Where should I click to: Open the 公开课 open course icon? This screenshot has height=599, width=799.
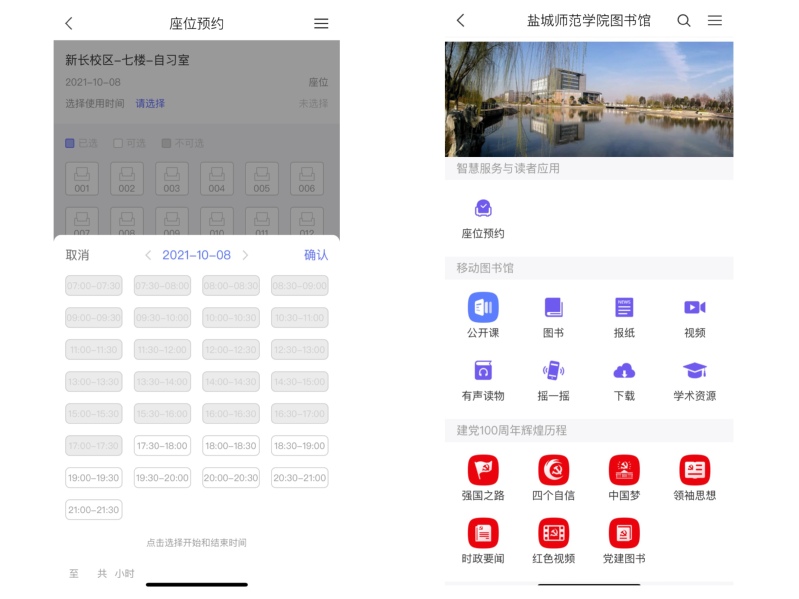click(483, 308)
